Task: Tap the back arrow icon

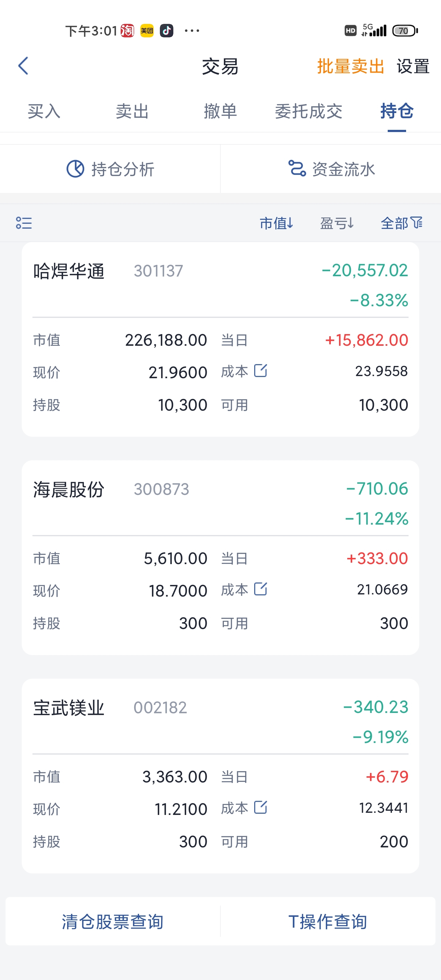Action: 23,66
